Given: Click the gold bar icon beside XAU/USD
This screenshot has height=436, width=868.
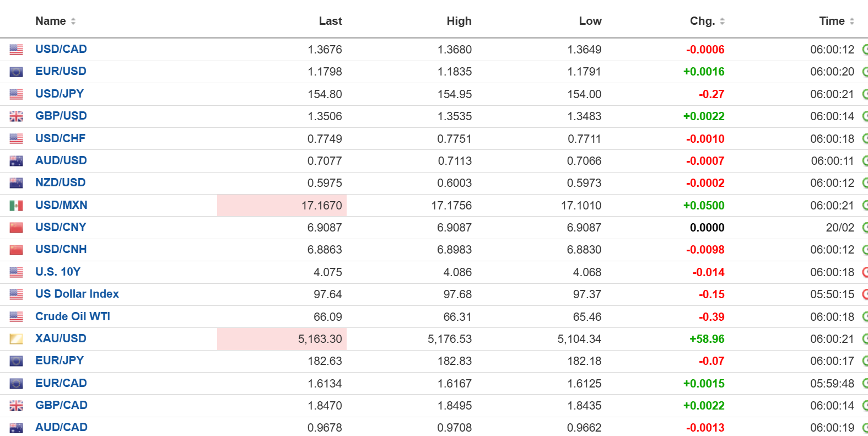Looking at the screenshot, I should 16,339.
